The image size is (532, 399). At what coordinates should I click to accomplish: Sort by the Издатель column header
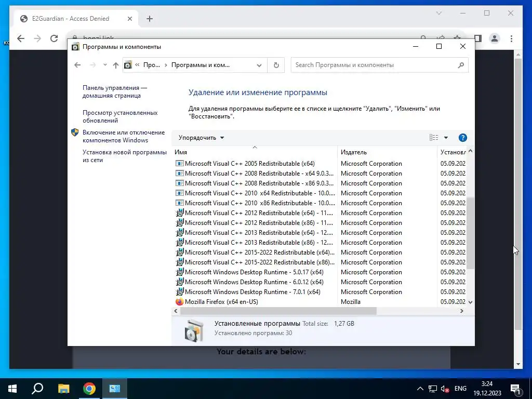(x=387, y=152)
